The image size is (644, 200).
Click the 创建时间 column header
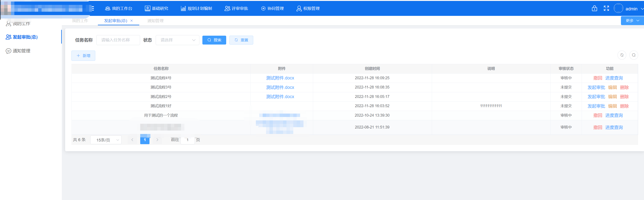(x=372, y=69)
